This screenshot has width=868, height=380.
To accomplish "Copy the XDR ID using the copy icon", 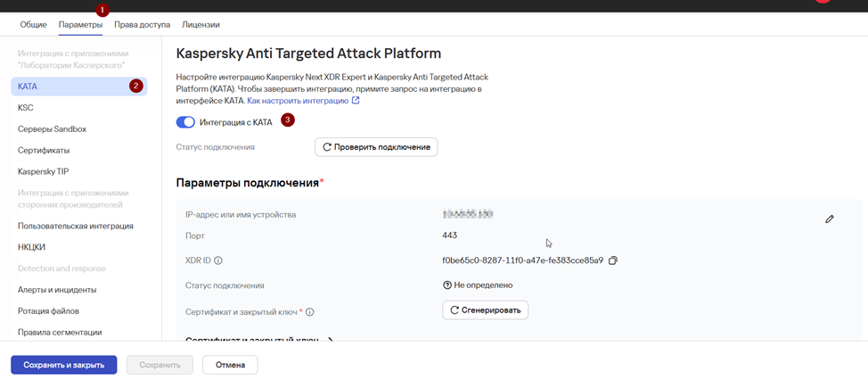I will [612, 260].
